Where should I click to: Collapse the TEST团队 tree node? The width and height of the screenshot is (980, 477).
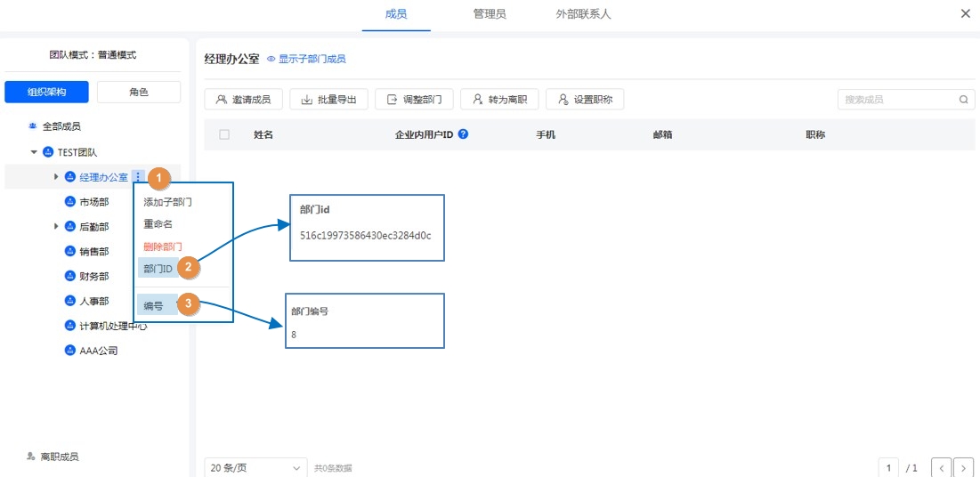coord(35,152)
